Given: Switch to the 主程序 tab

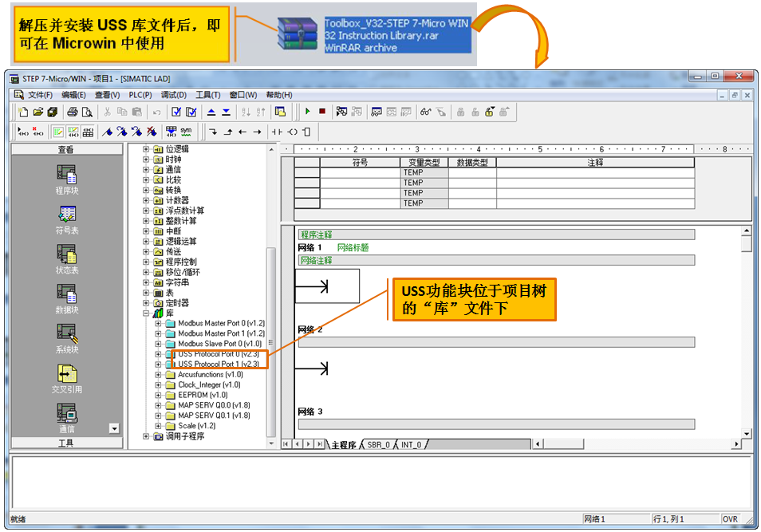Looking at the screenshot, I should coord(344,444).
